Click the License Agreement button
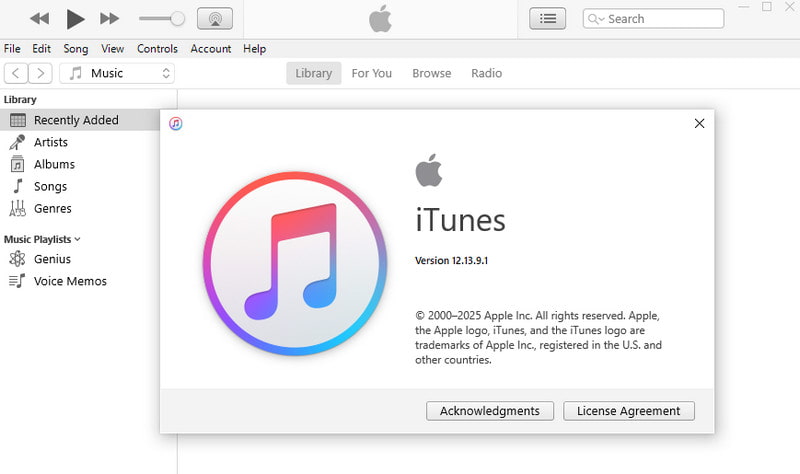Screen dimensions: 800x474 (x=629, y=411)
